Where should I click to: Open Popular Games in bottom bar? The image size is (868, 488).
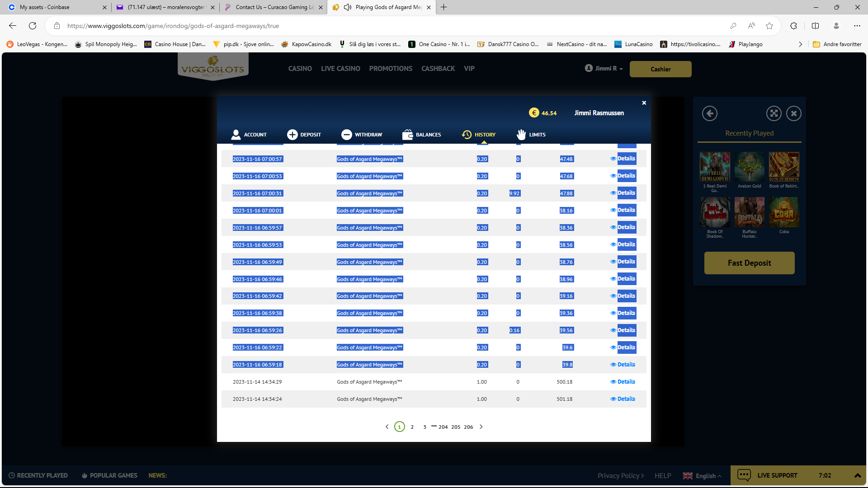109,475
